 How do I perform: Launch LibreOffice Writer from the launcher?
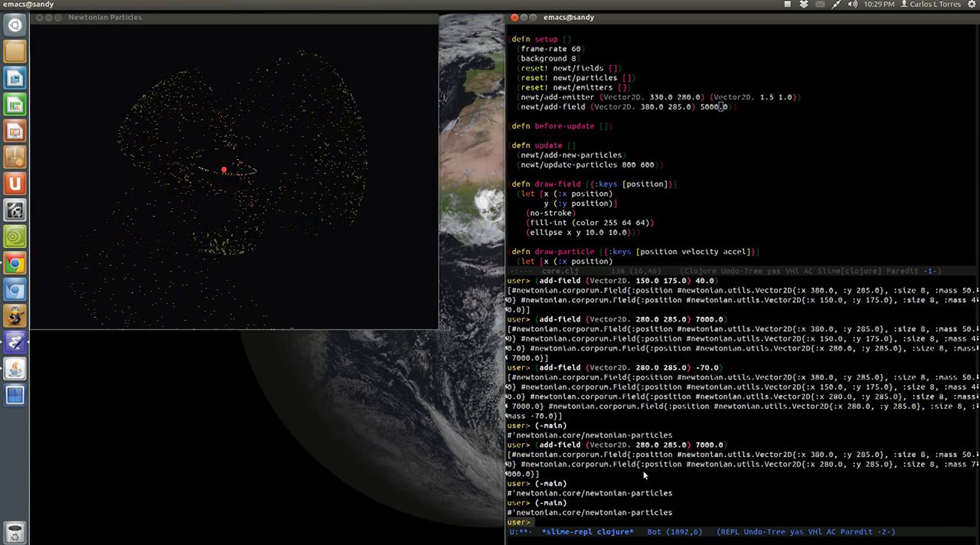(x=15, y=78)
